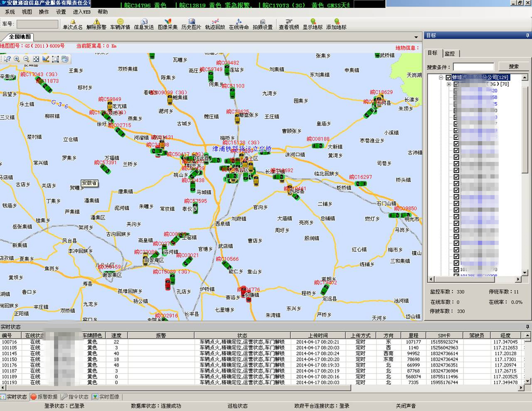Launch 轨迹回放 track playback

coord(215,24)
